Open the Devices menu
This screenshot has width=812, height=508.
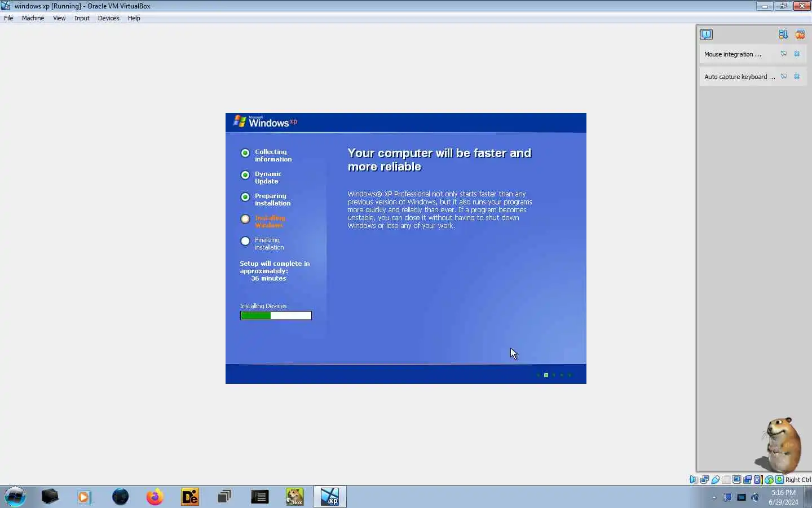coord(108,18)
